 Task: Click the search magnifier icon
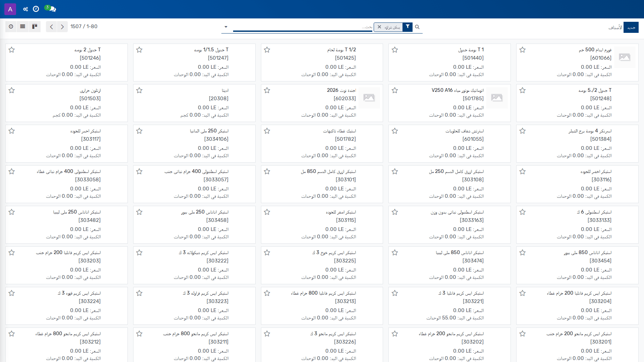(417, 27)
